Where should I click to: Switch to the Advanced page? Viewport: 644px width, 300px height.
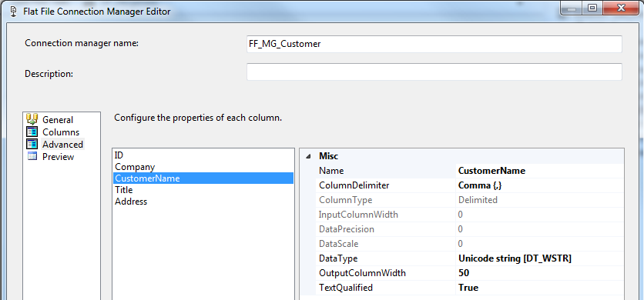[x=62, y=145]
